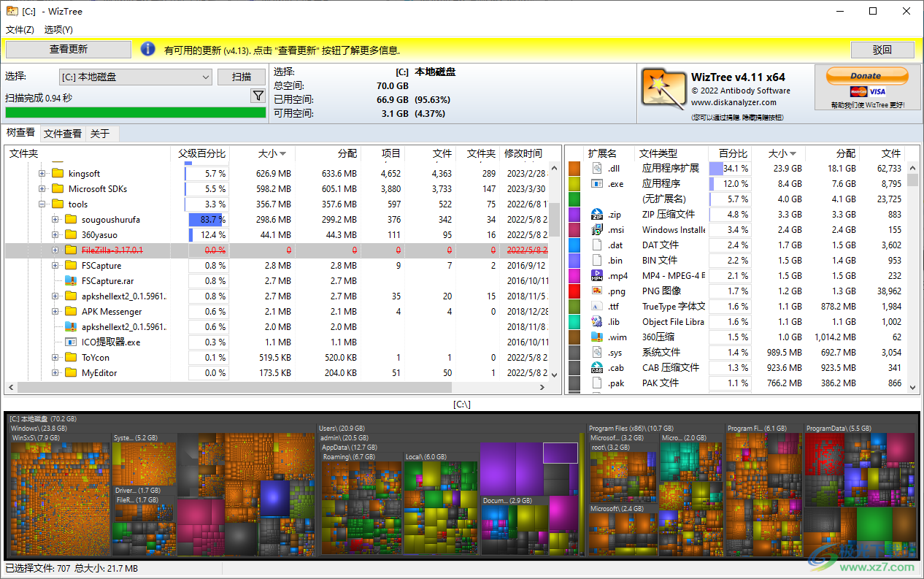
Task: Click folder tree vertical scrollbar down arrow
Action: pos(554,375)
